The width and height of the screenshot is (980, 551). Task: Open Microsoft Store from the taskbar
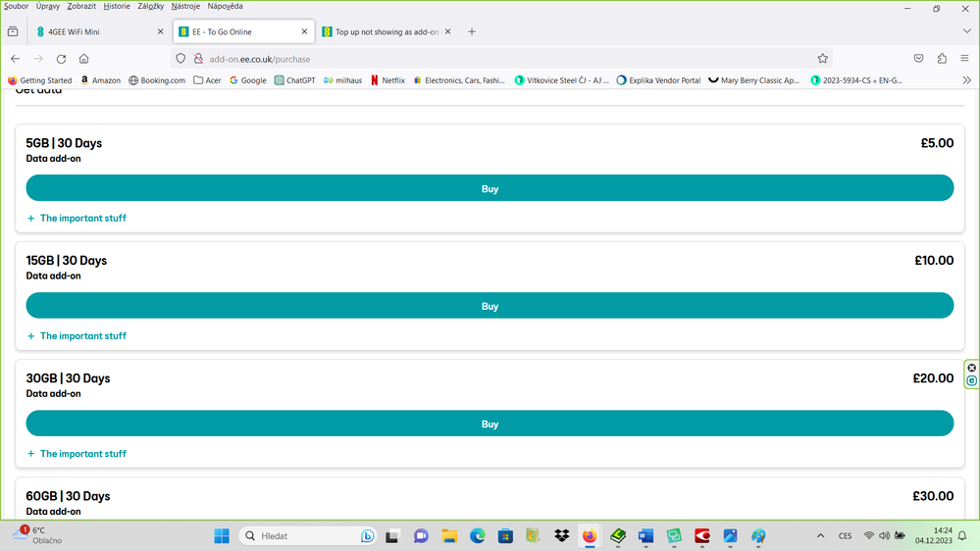505,535
